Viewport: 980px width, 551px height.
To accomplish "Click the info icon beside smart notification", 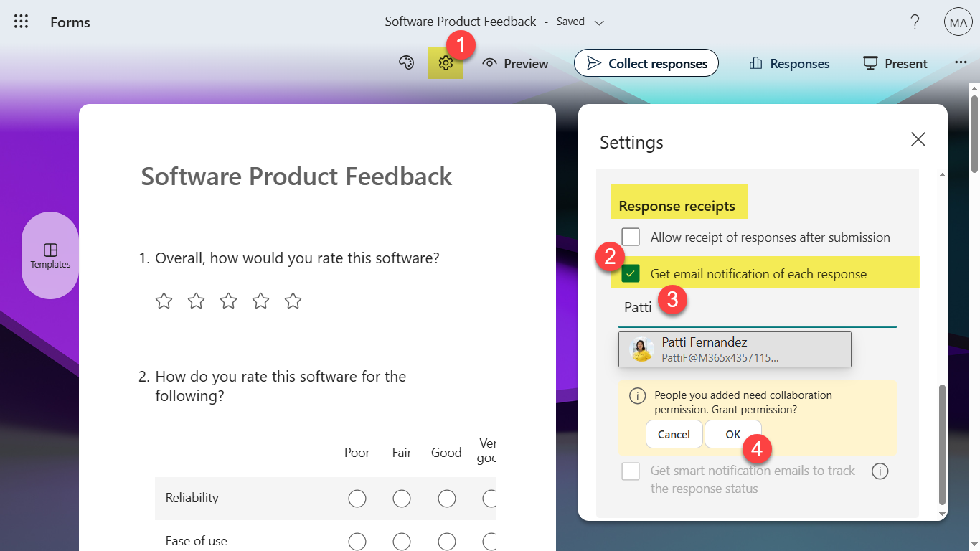I will click(x=880, y=471).
